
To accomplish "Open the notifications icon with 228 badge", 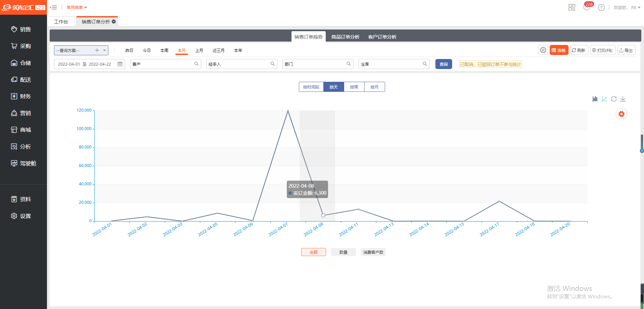I will click(587, 7).
